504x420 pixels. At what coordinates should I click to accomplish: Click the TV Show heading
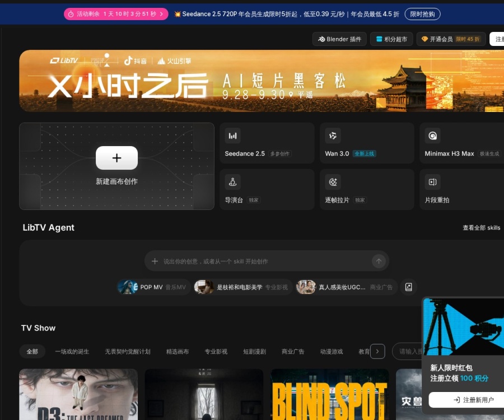click(x=38, y=328)
